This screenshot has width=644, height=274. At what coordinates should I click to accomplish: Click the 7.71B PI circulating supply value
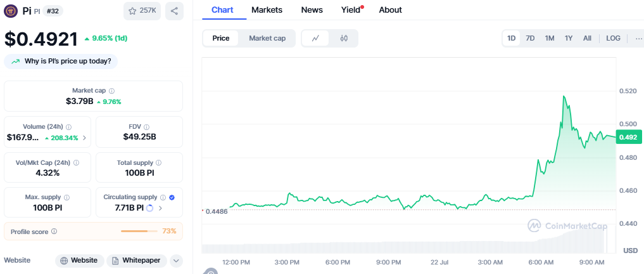tap(129, 208)
